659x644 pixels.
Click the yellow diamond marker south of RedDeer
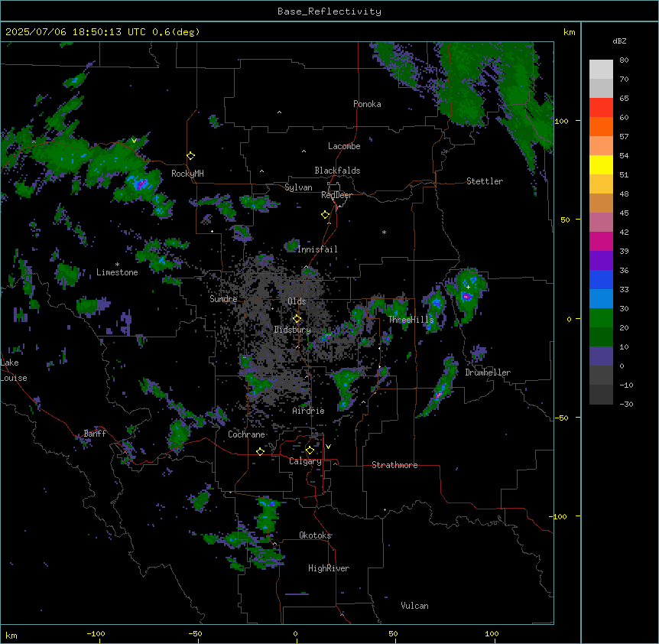326,215
